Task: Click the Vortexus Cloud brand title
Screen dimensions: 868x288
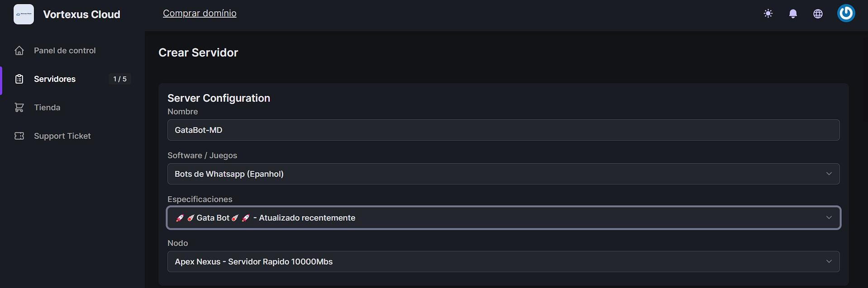Action: [81, 14]
